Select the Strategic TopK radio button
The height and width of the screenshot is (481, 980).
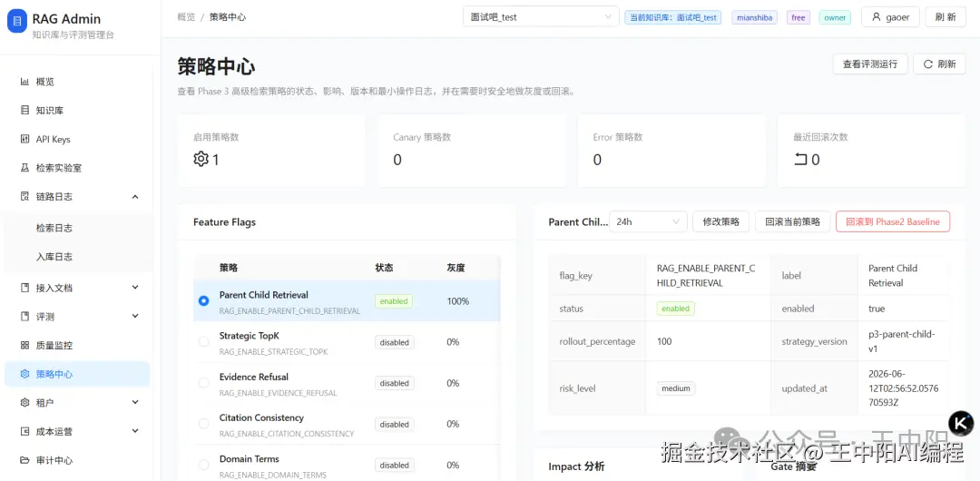click(x=204, y=341)
